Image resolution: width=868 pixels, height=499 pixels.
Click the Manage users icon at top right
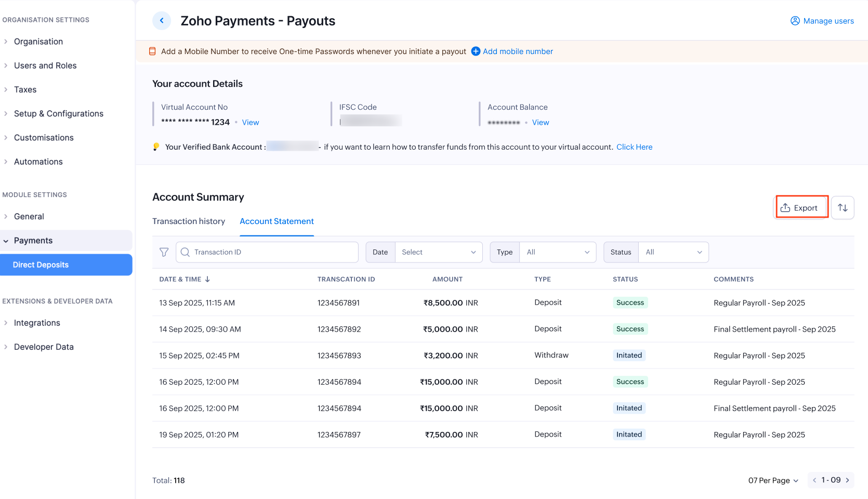pyautogui.click(x=795, y=21)
